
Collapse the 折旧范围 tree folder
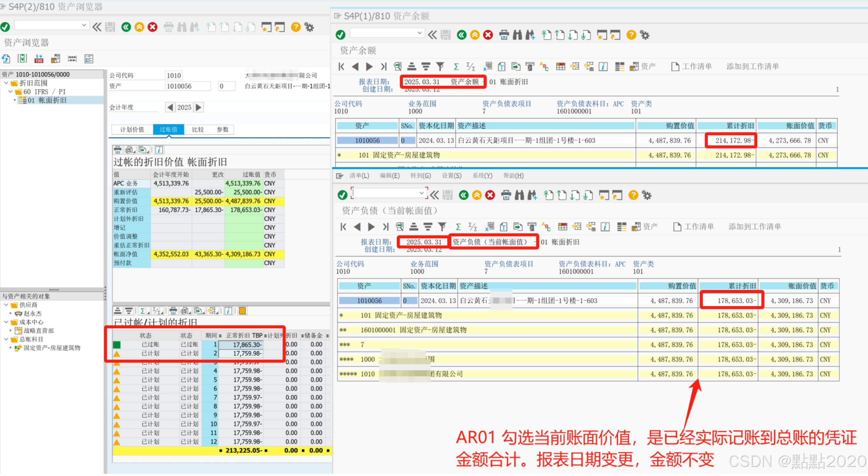[6, 83]
